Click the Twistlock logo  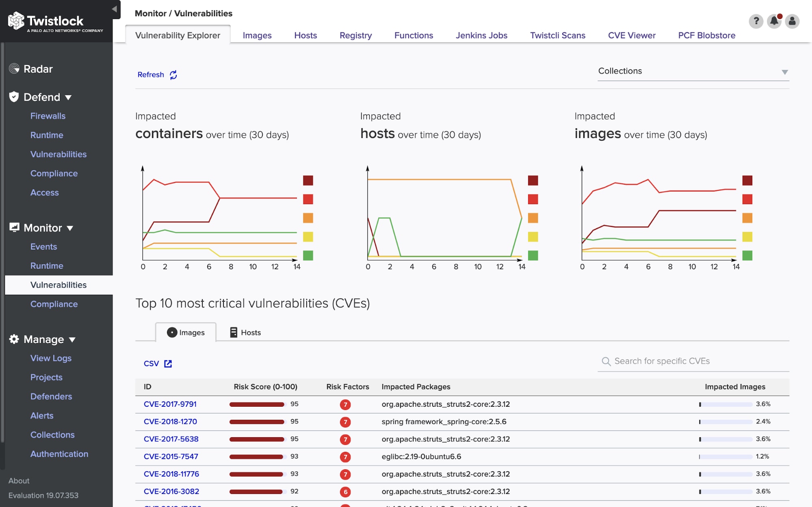pos(56,22)
